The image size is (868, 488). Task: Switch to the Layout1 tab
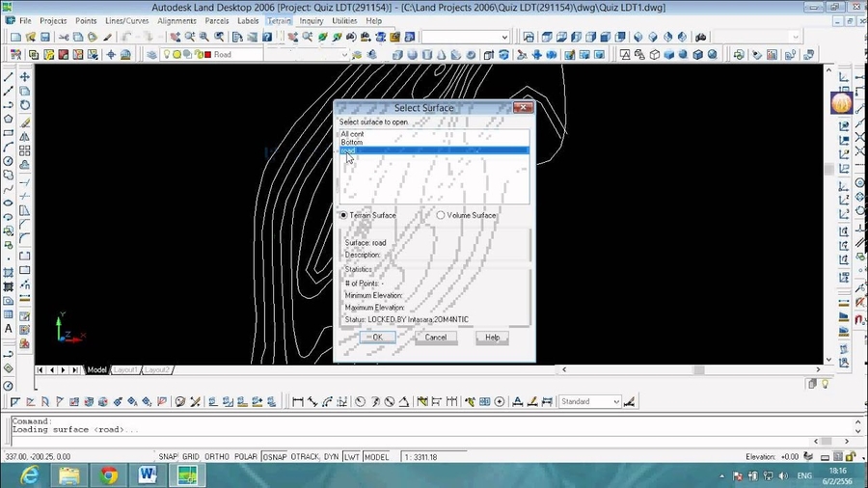pos(127,369)
